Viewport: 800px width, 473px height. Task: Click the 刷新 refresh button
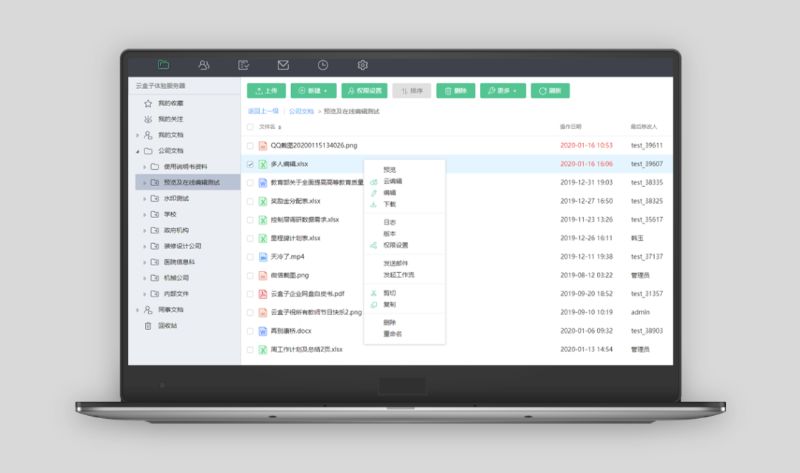tap(550, 91)
